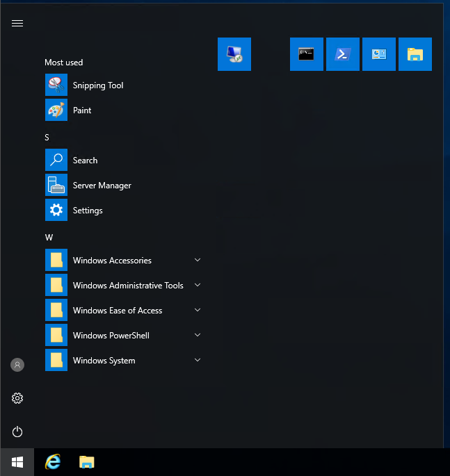Image resolution: width=450 pixels, height=476 pixels.
Task: Click the Windows Ease of Access label
Action: [x=118, y=311]
